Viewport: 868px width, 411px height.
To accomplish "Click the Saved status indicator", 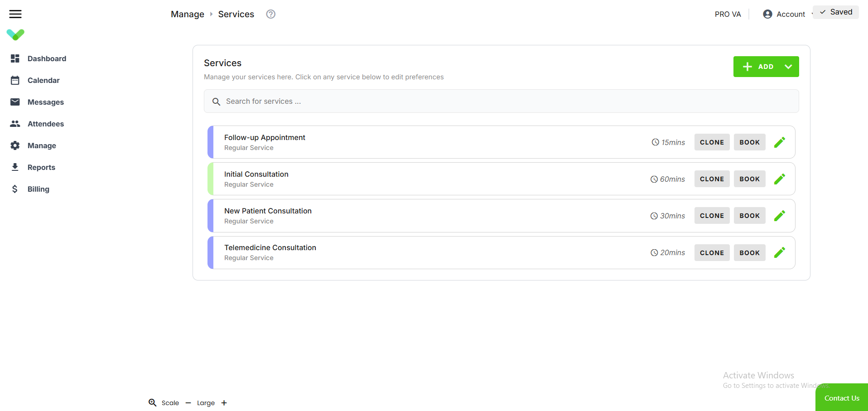I will (836, 12).
